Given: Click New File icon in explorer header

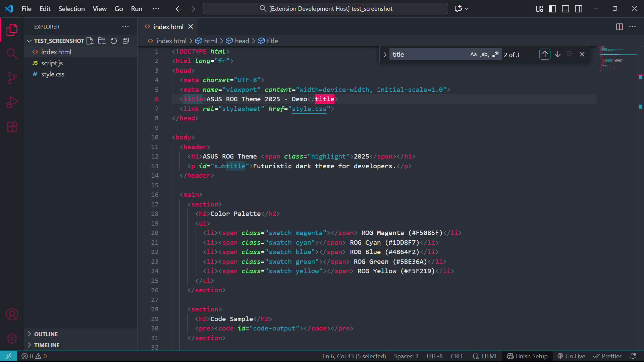Looking at the screenshot, I should pos(90,41).
